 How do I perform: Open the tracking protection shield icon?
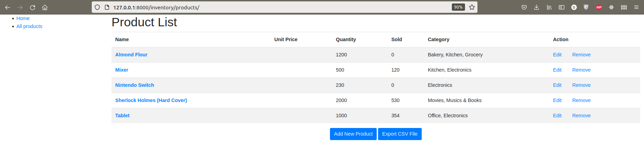97,7
